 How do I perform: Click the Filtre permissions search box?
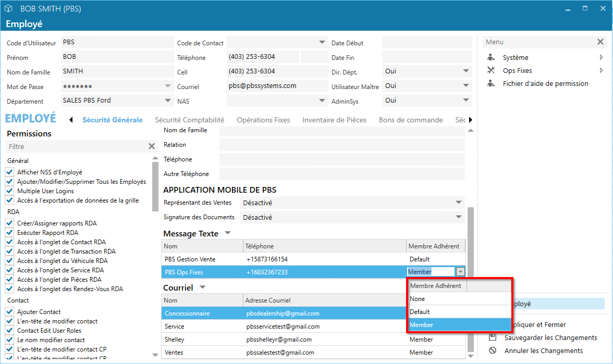pyautogui.click(x=77, y=146)
